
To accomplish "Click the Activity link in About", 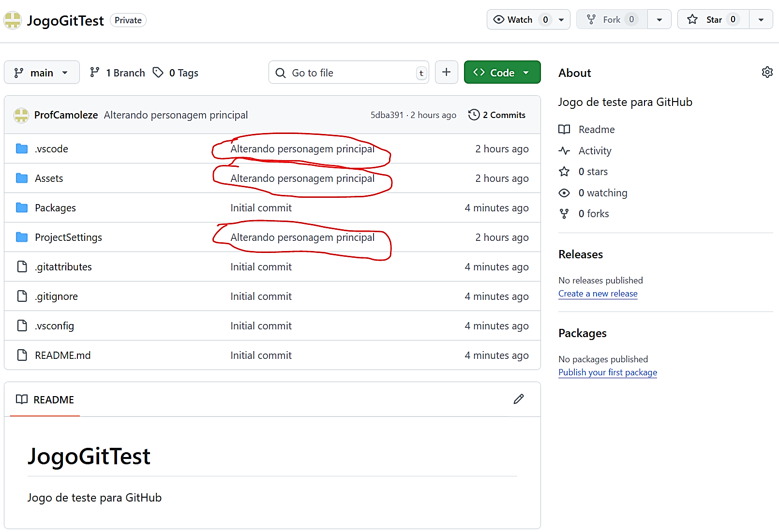I will [595, 151].
